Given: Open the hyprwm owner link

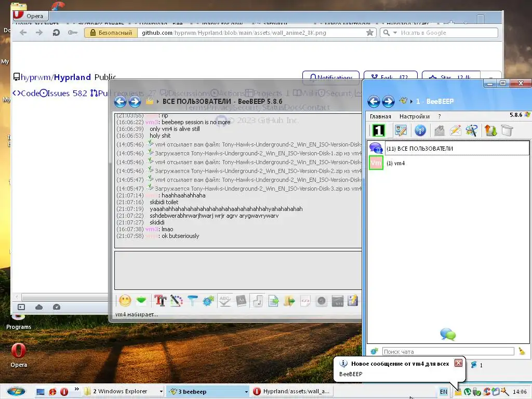Looking at the screenshot, I should [x=36, y=77].
